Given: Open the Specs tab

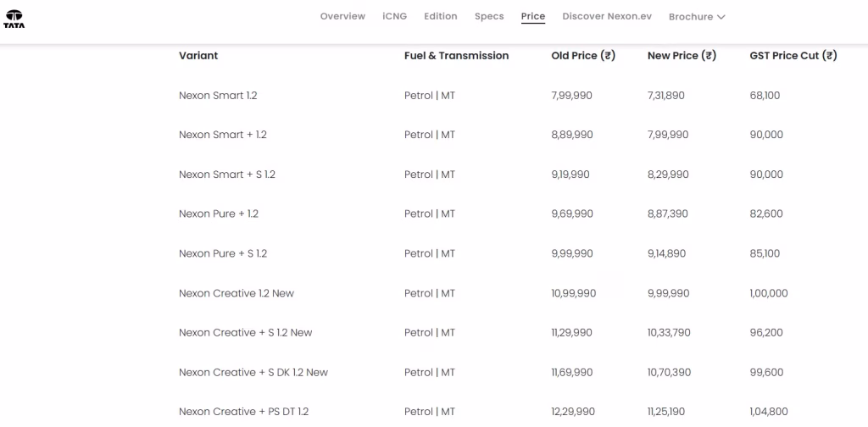Looking at the screenshot, I should [489, 16].
